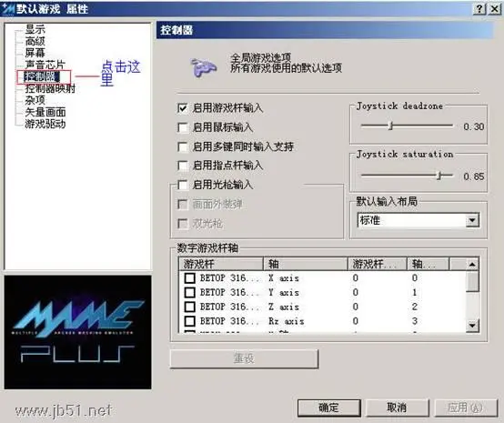Enable 启用鼠标输入 checkbox

[x=183, y=127]
